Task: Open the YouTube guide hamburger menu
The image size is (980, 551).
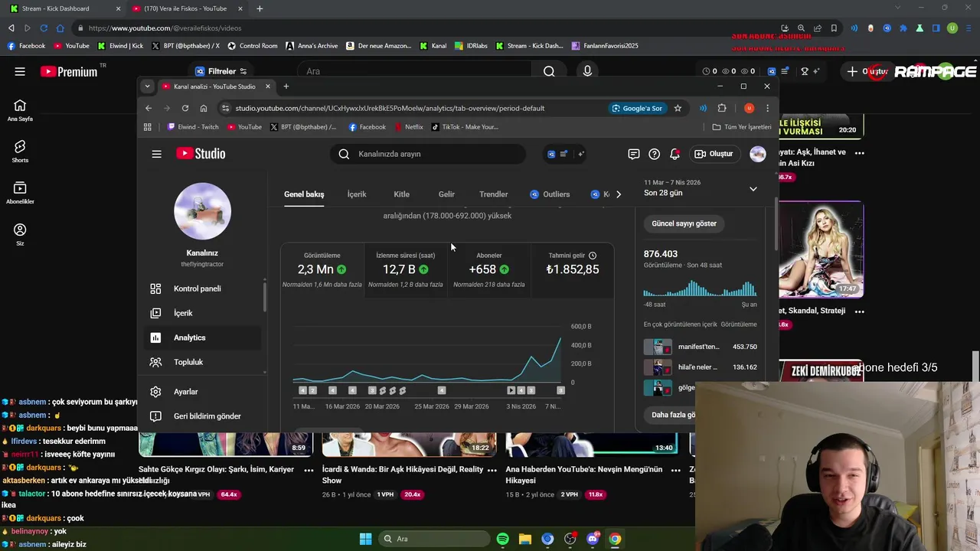Action: pos(20,71)
